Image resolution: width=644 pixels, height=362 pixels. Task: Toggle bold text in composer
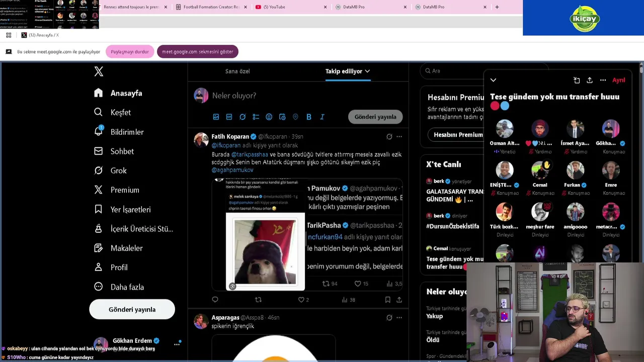(x=309, y=117)
